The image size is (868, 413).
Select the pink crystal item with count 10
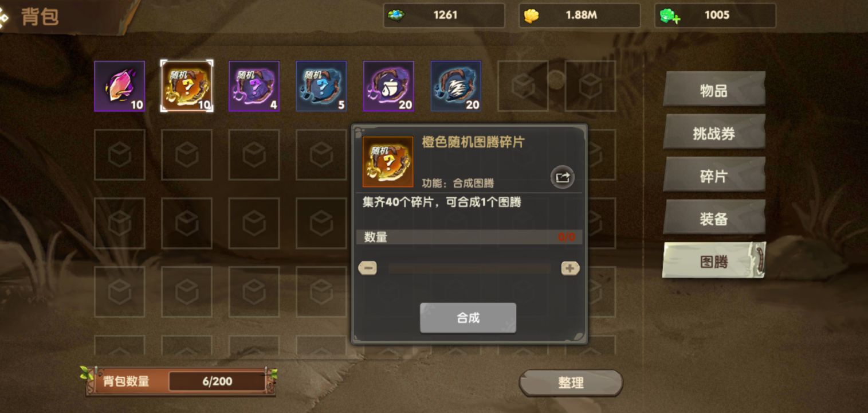[119, 86]
